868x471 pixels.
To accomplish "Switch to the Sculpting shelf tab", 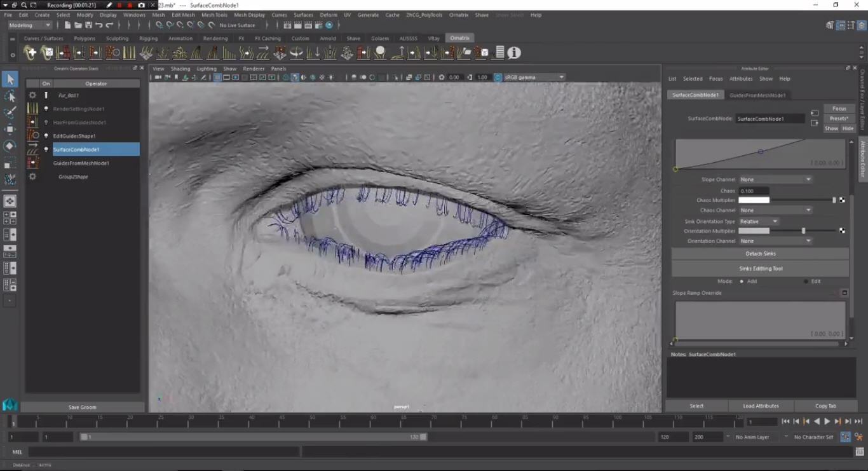I will [117, 38].
